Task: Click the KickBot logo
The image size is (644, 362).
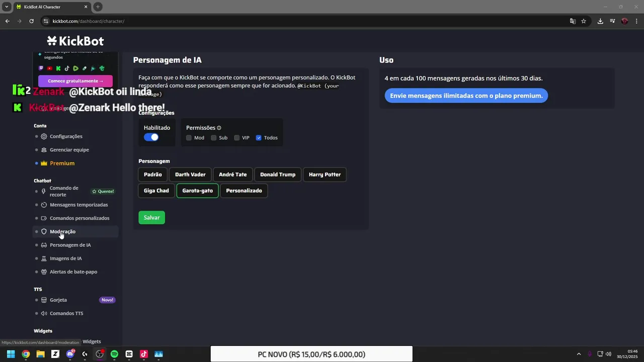Action: click(75, 41)
